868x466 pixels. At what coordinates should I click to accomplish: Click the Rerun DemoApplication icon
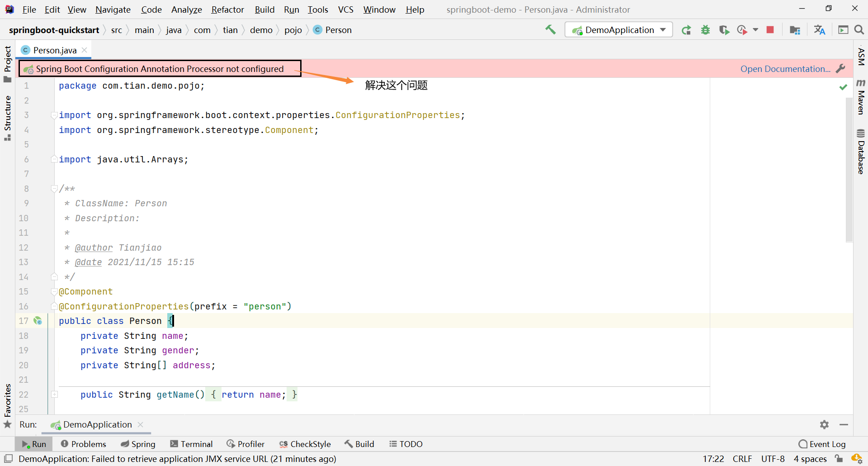point(686,30)
